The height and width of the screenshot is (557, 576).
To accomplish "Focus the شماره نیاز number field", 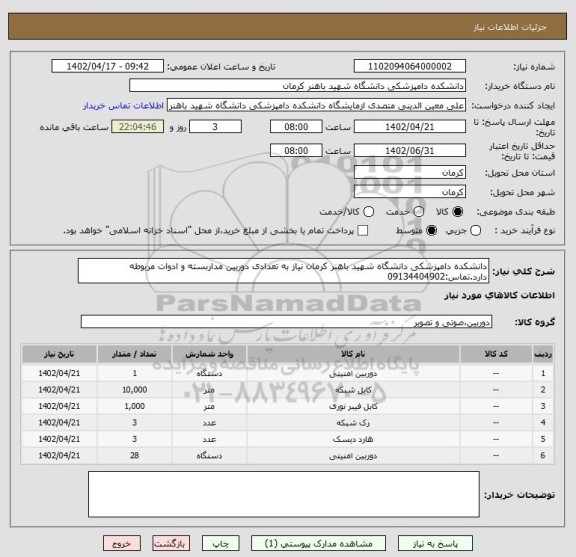I will coord(410,67).
